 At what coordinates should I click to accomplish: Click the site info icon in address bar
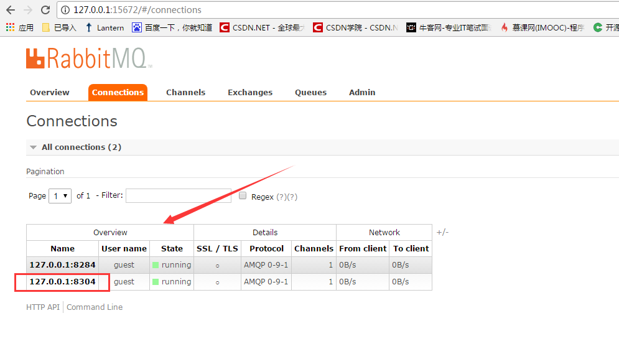coord(65,10)
